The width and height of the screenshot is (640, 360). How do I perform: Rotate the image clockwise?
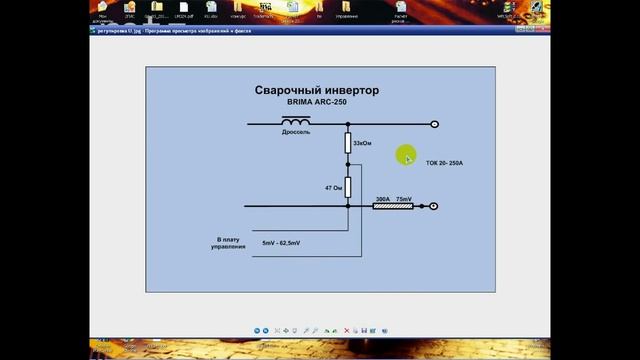(327, 331)
